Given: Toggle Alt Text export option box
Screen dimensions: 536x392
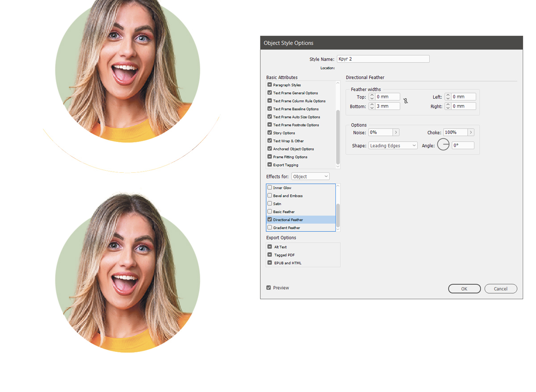Looking at the screenshot, I should 270,247.
